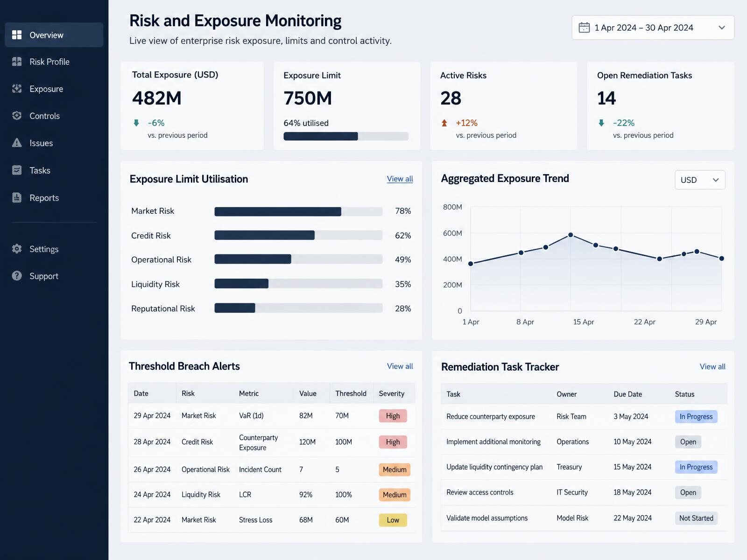
Task: Click the Treasury owner cell
Action: [569, 467]
